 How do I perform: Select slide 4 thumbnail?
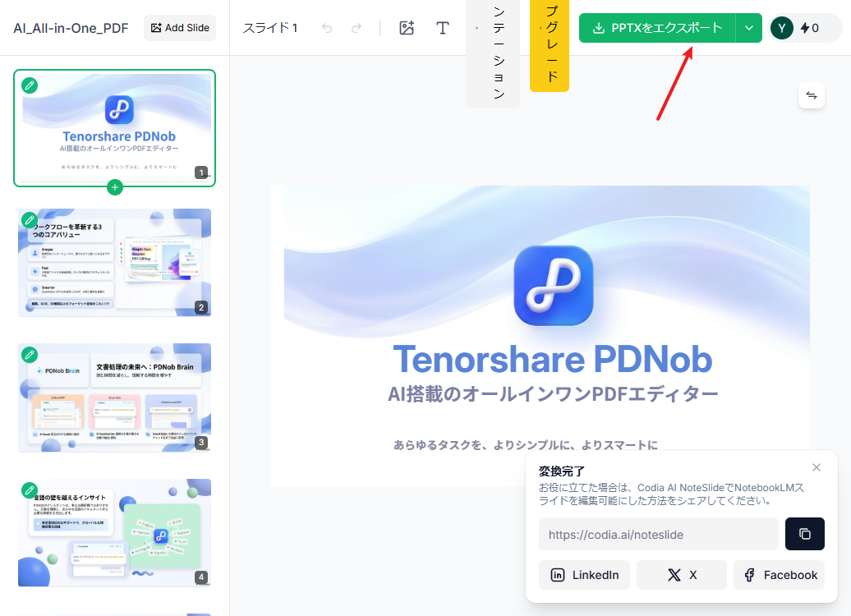(x=114, y=532)
